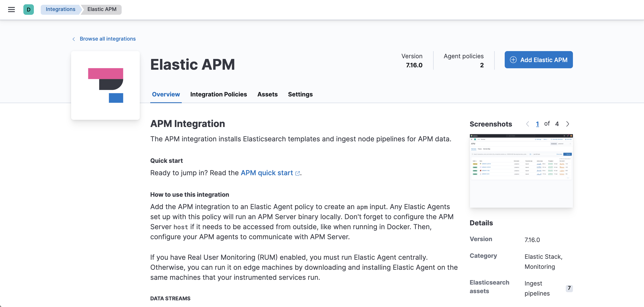Switch to Integration Policies tab

coord(218,94)
